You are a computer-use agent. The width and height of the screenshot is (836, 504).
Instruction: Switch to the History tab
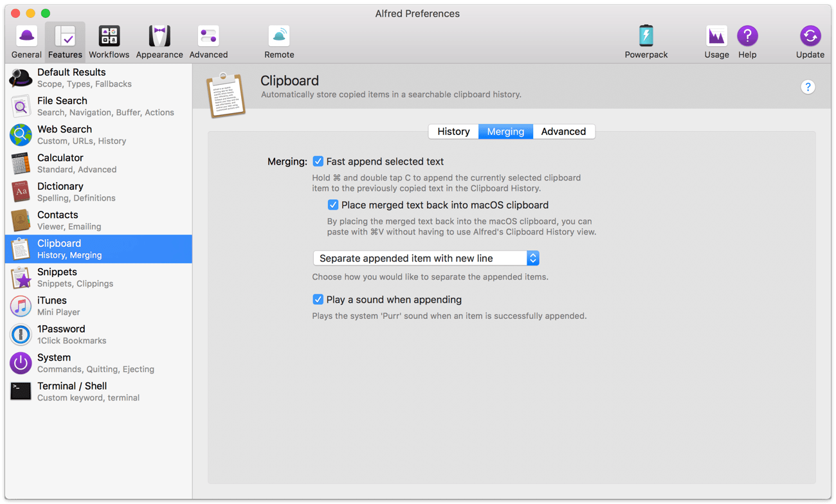(453, 131)
